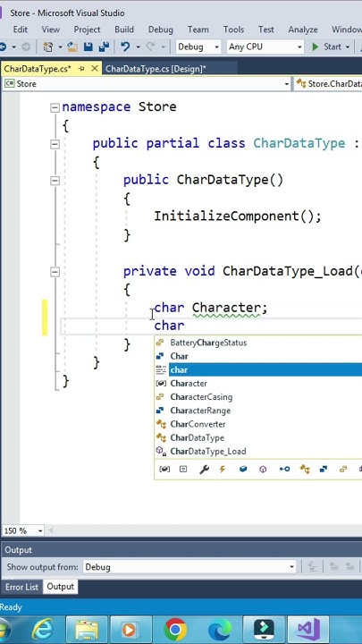Open the 150 % zoom level dropdown
Image resolution: width=362 pixels, height=644 pixels.
point(23,530)
